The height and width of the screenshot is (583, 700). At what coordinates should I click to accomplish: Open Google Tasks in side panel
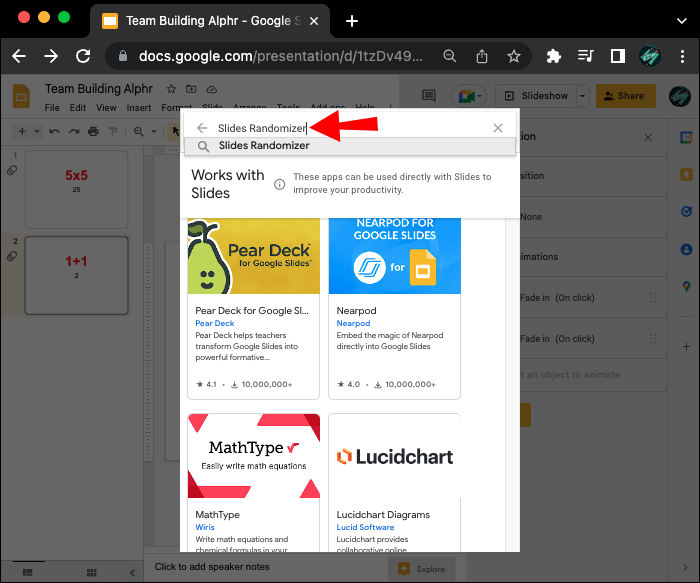pos(686,212)
